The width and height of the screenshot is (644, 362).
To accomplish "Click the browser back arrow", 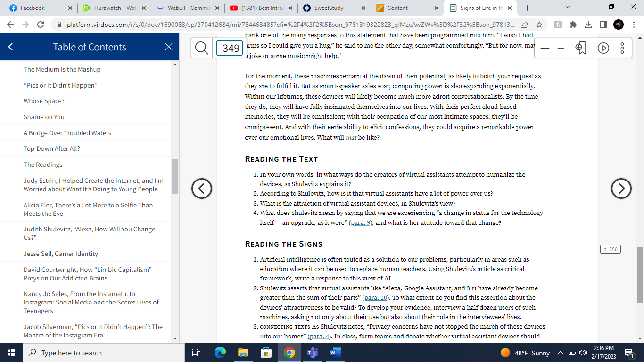I will pyautogui.click(x=10, y=25).
